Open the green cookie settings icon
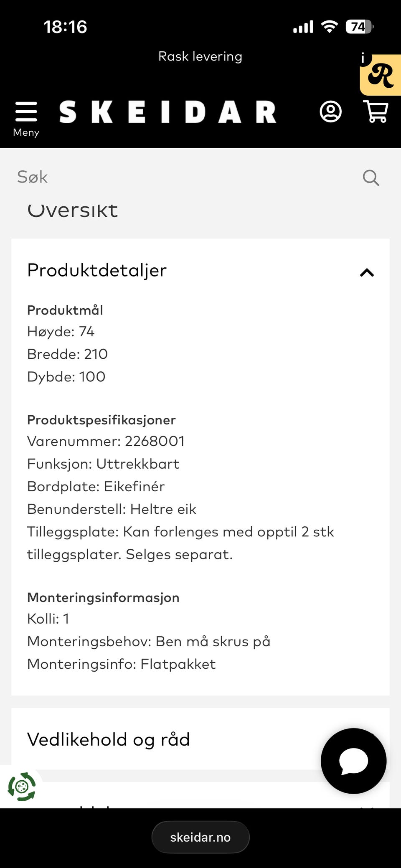Image resolution: width=401 pixels, height=868 pixels. point(22,787)
